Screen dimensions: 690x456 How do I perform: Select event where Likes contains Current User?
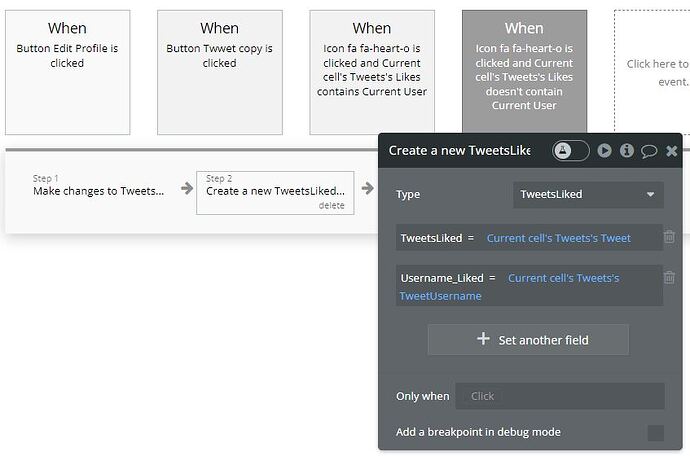click(x=372, y=73)
